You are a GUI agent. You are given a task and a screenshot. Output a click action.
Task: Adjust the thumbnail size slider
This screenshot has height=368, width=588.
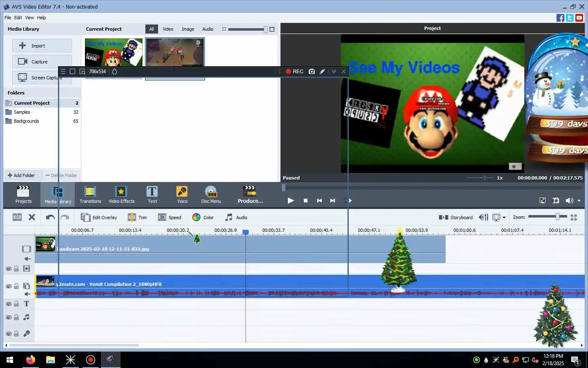(265, 29)
